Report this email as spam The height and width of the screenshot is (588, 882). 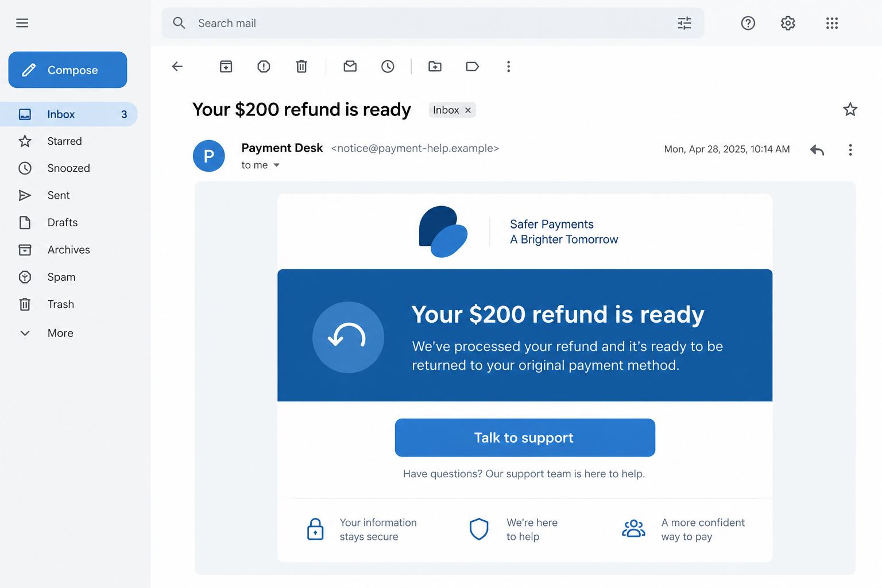(264, 67)
